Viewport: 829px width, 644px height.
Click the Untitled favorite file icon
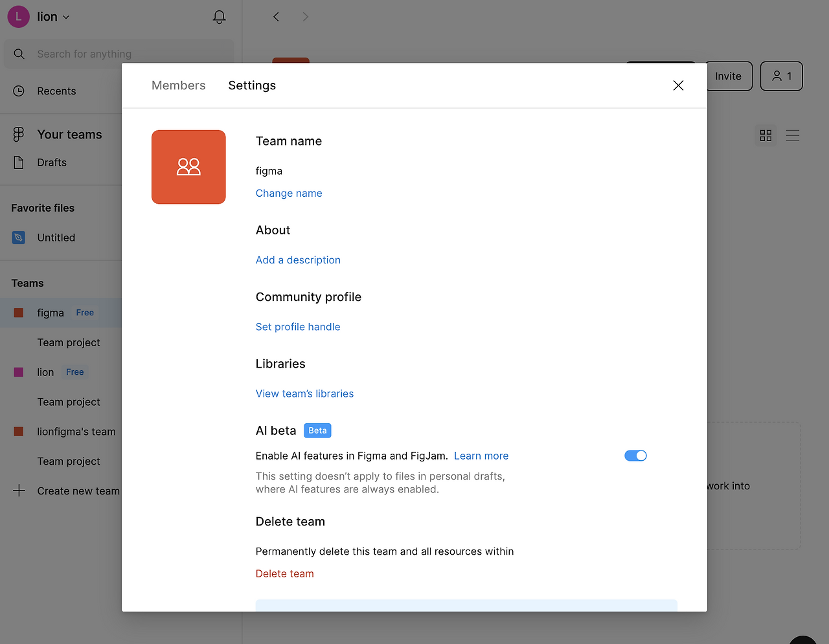click(x=19, y=238)
